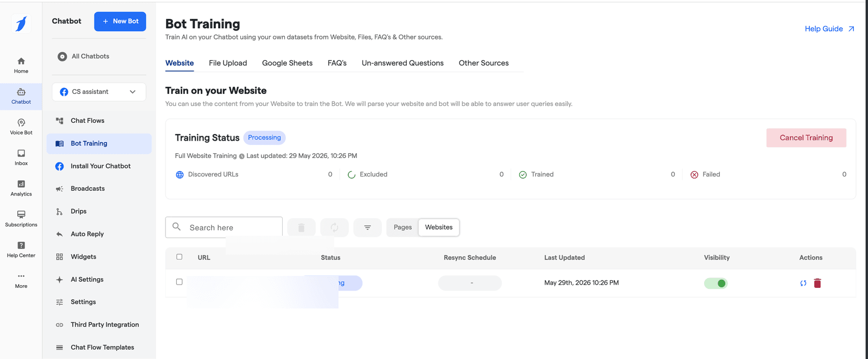Click the New Bot button

coord(120,21)
